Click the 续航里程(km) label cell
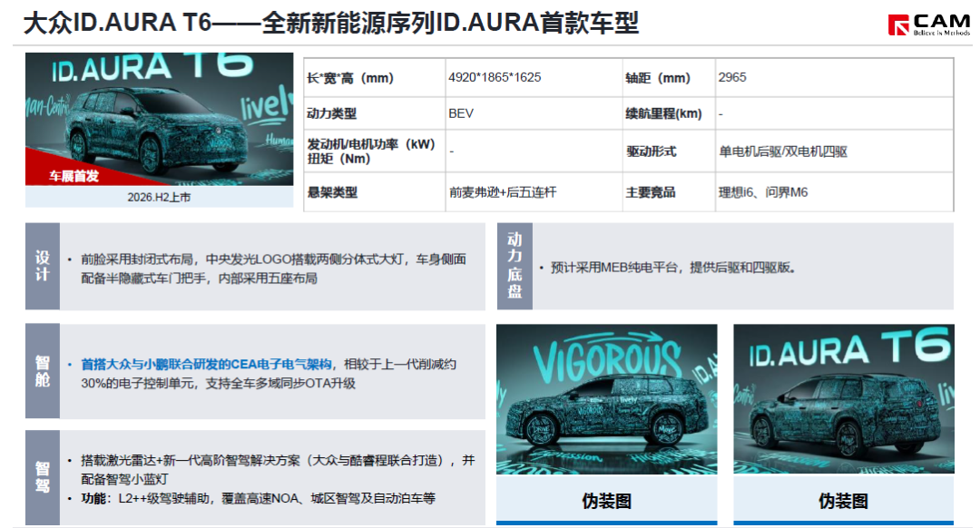 [669, 113]
